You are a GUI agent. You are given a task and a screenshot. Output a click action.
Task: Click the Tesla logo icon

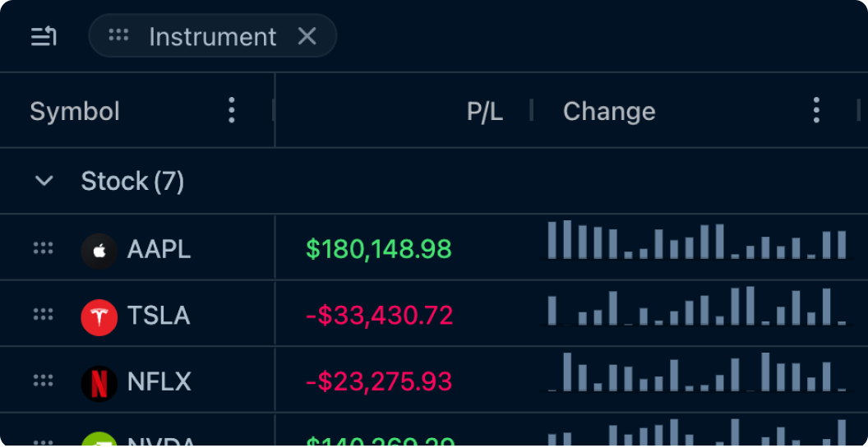pyautogui.click(x=99, y=317)
